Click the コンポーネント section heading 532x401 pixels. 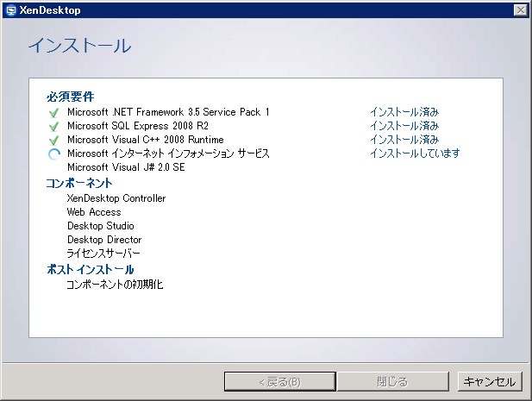[79, 183]
